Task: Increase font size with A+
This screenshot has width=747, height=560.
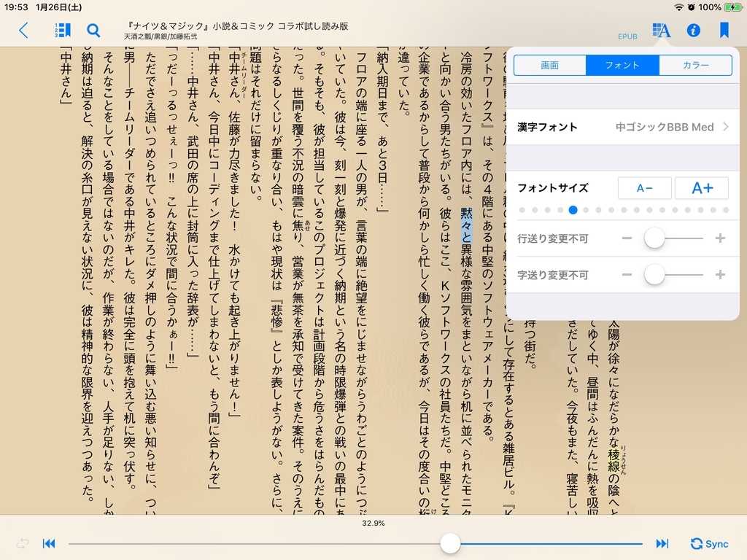Action: point(702,187)
